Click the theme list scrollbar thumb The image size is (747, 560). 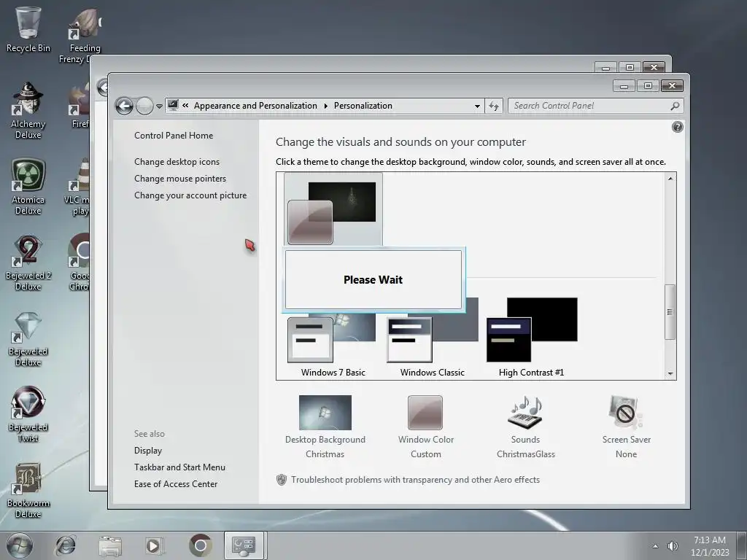pyautogui.click(x=670, y=312)
